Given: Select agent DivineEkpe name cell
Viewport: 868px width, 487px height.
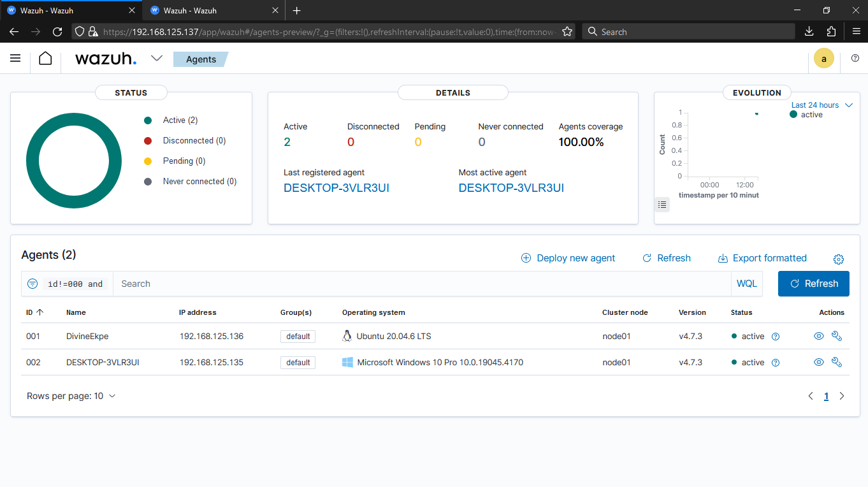Looking at the screenshot, I should [87, 336].
